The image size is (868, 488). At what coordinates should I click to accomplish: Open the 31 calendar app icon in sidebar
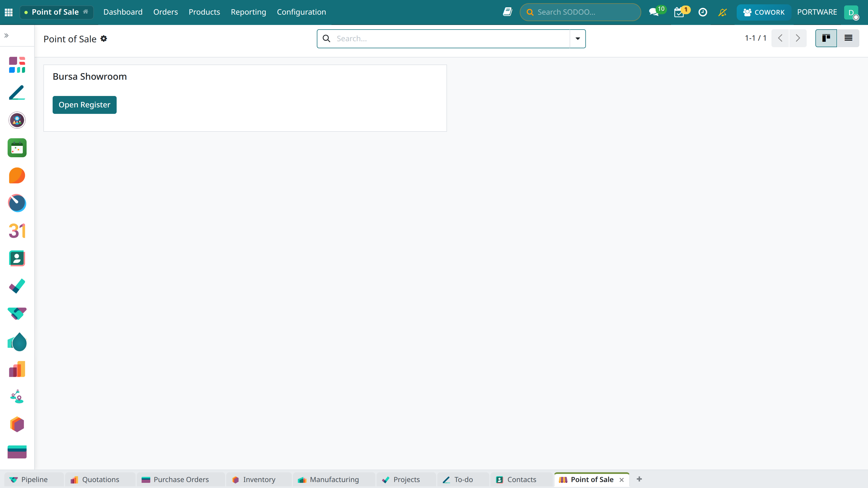coord(17,231)
